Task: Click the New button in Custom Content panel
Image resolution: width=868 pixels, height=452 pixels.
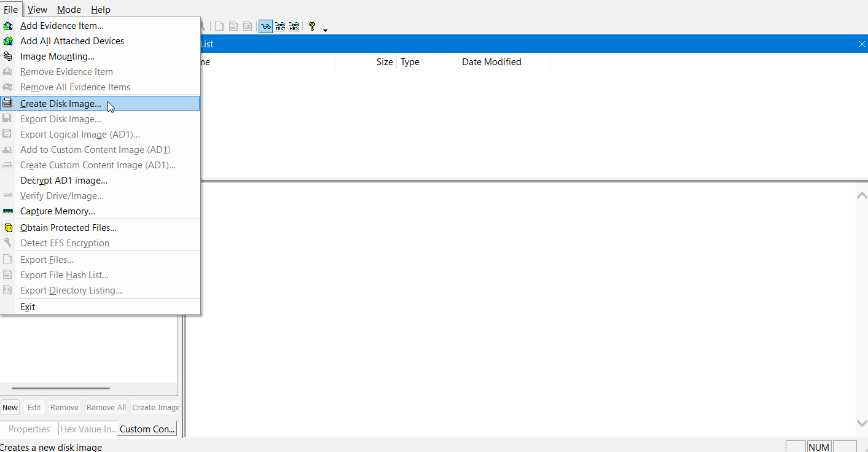Action: click(x=10, y=407)
